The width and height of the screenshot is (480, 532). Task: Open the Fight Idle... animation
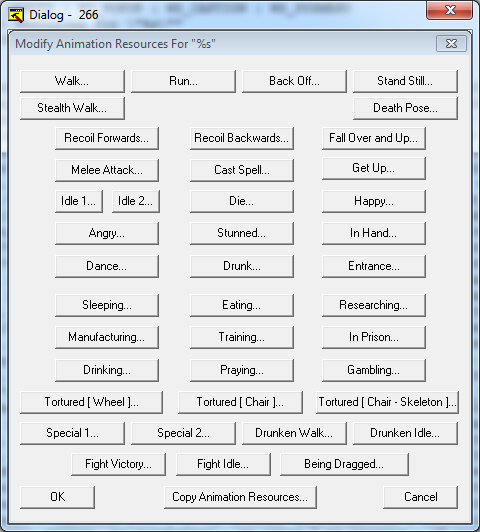tap(223, 464)
